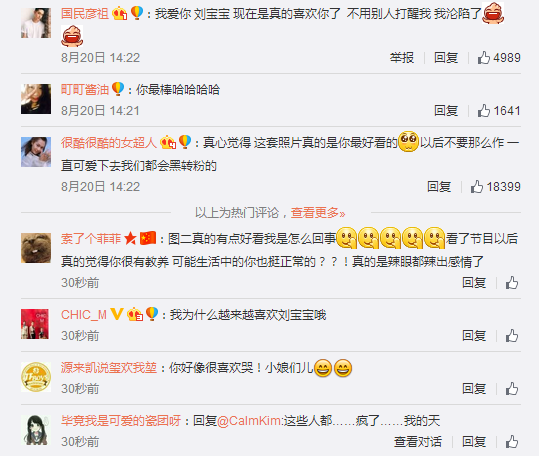
Task: Like 毕竟我是可爱的瓷团呀's comment
Action: tap(512, 442)
